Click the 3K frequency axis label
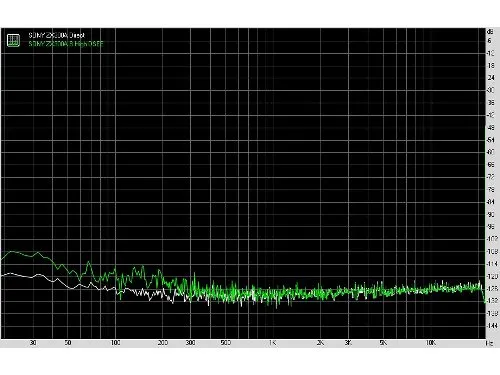This screenshot has height=375, width=500. [348, 343]
